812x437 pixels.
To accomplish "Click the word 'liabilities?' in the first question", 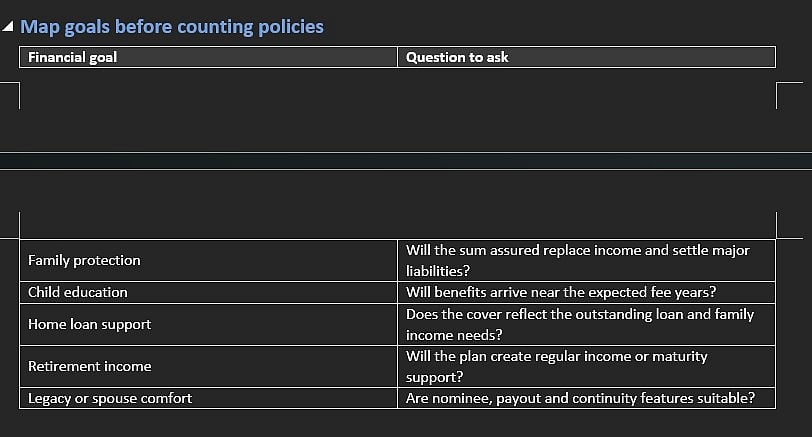I will tap(438, 271).
